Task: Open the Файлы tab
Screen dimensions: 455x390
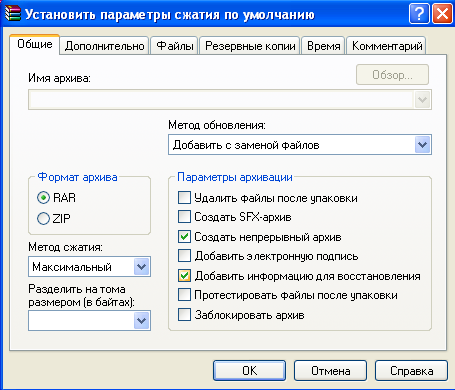Action: click(175, 46)
